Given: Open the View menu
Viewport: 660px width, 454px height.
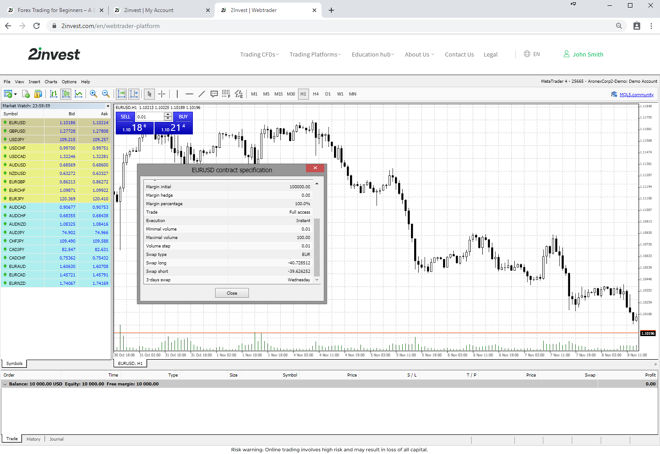Looking at the screenshot, I should point(19,82).
